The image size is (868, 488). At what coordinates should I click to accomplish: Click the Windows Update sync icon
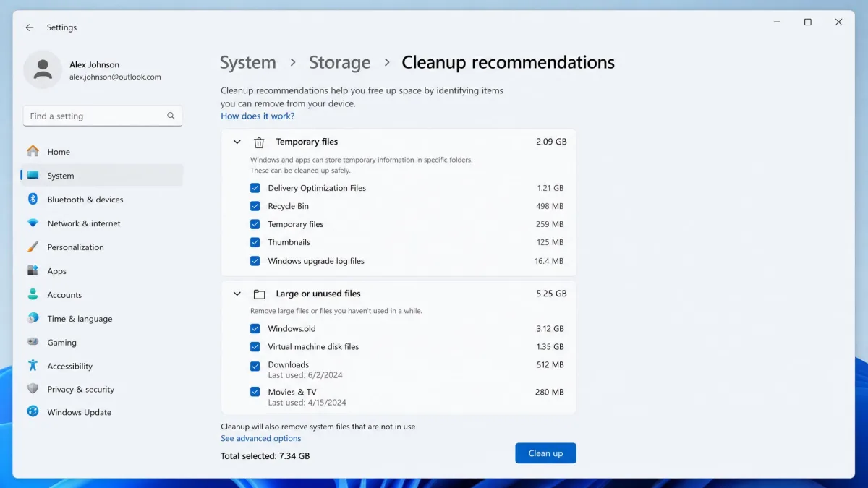coord(33,412)
